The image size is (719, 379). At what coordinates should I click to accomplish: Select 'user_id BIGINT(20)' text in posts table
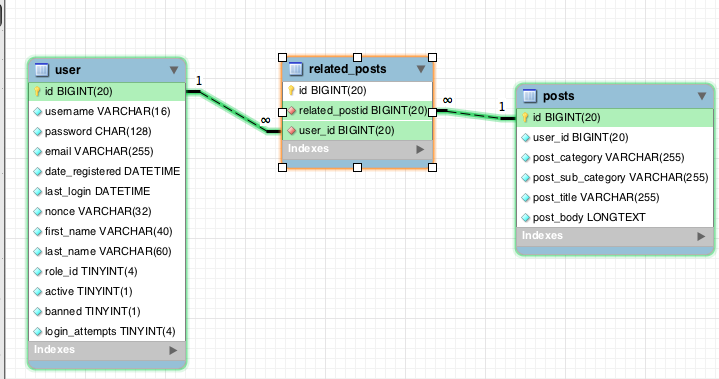point(581,137)
